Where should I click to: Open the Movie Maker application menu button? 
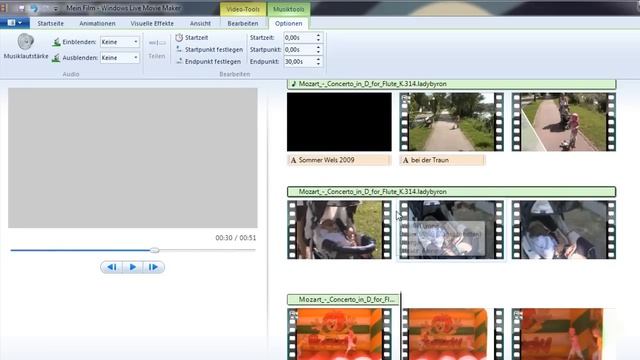pyautogui.click(x=14, y=23)
